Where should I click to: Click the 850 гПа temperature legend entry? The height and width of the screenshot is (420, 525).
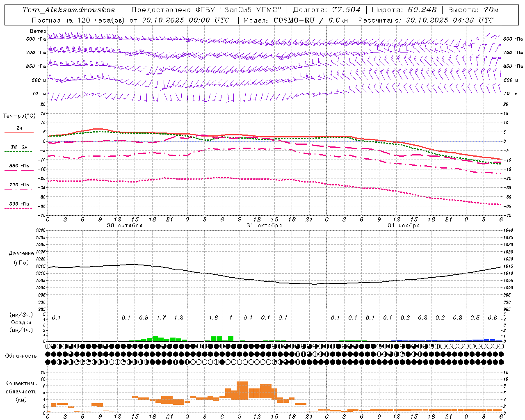19,166
